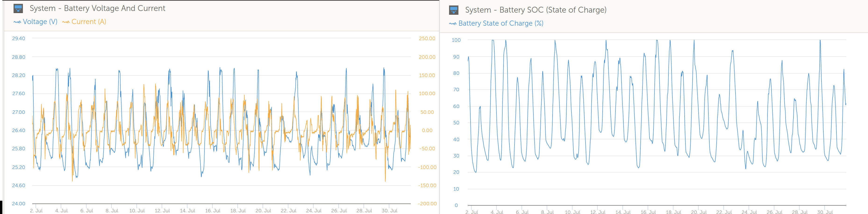The width and height of the screenshot is (868, 214).
Task: Click the blue line icon before Voltage (V)
Action: (17, 22)
